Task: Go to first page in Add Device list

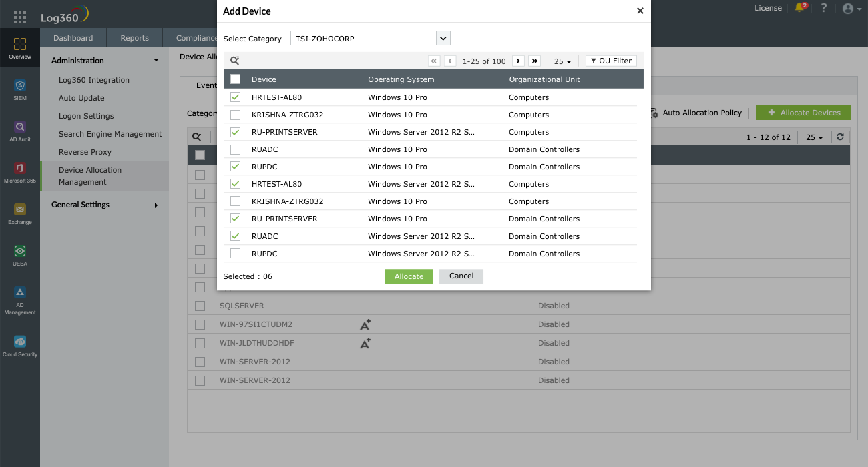Action: (x=434, y=61)
